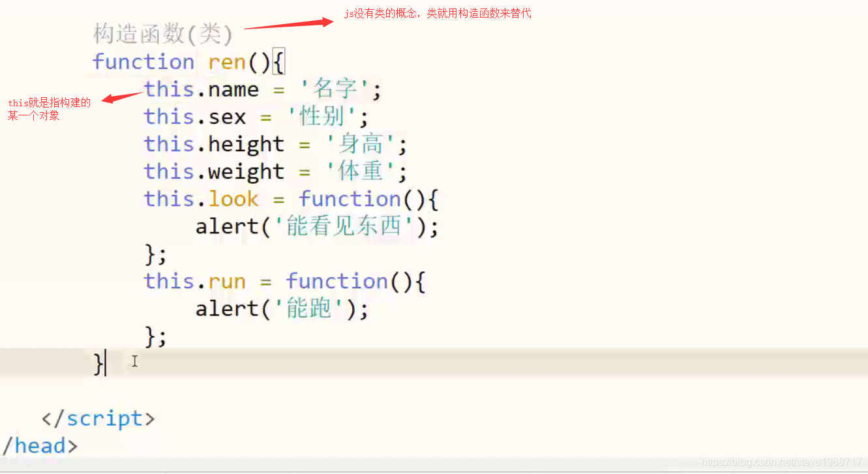Click the comment text '构造函数(类)'
This screenshot has width=868, height=474.
[163, 33]
